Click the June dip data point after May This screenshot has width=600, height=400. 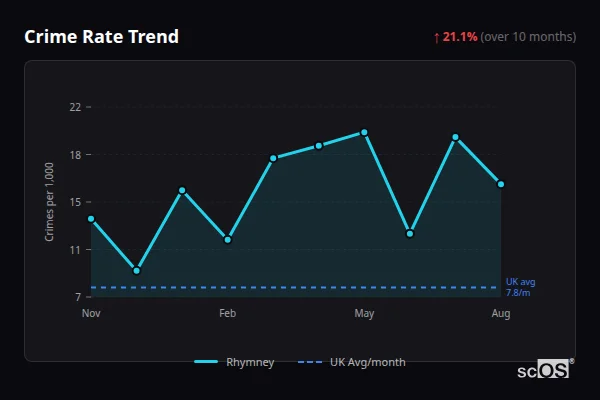(410, 234)
